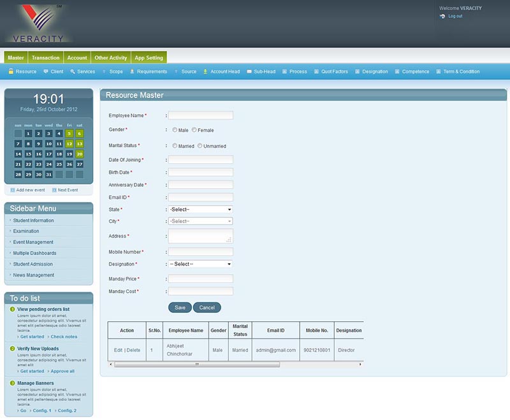Focus the Mobile Number input field
The width and height of the screenshot is (510, 420).
pyautogui.click(x=201, y=252)
